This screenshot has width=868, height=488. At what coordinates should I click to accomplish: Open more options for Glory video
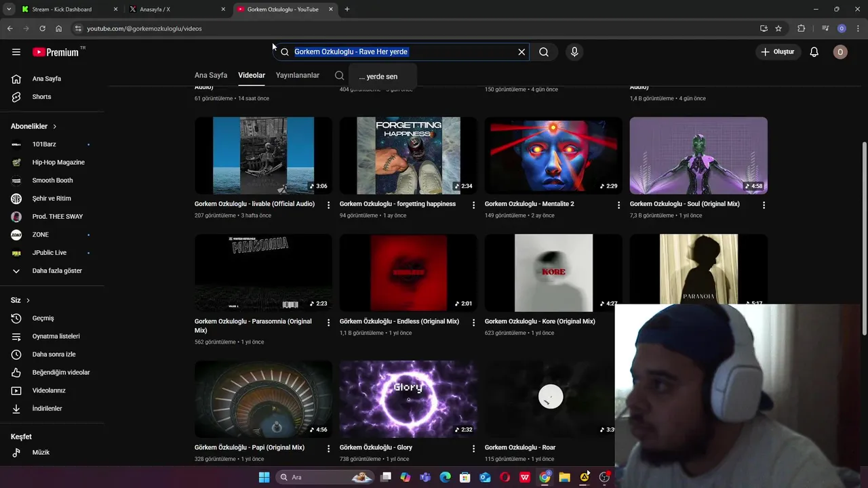[473, 449]
